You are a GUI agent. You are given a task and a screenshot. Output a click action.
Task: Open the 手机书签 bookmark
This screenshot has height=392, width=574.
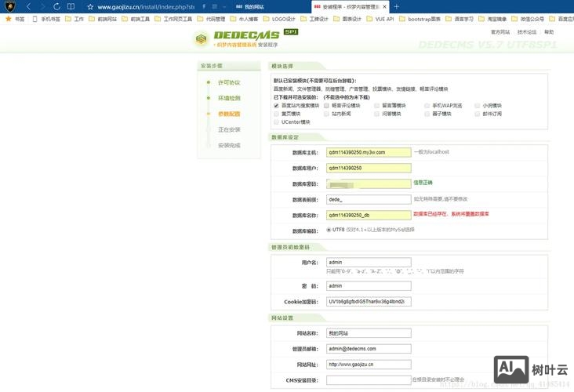pyautogui.click(x=47, y=19)
